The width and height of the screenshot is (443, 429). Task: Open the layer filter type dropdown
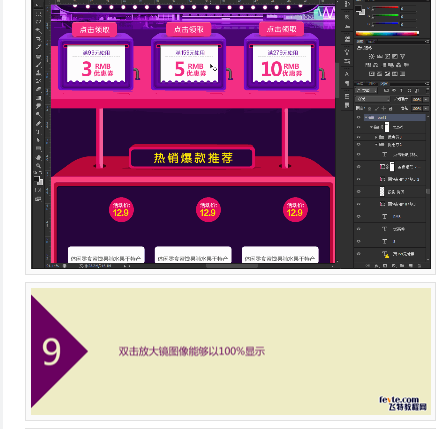366,90
